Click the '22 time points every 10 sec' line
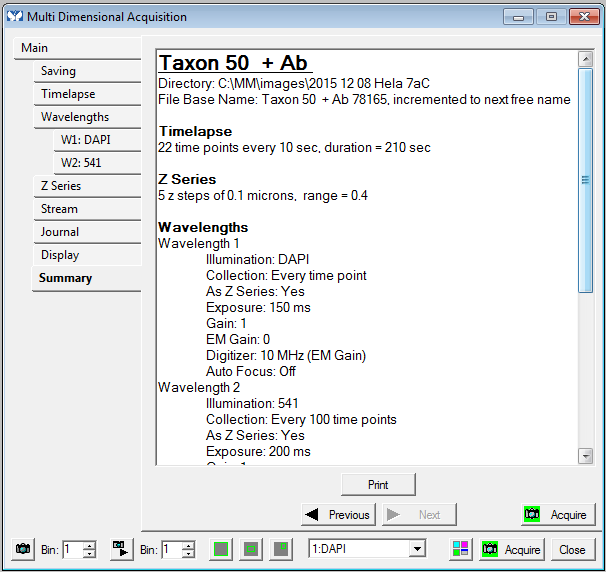 tap(294, 148)
